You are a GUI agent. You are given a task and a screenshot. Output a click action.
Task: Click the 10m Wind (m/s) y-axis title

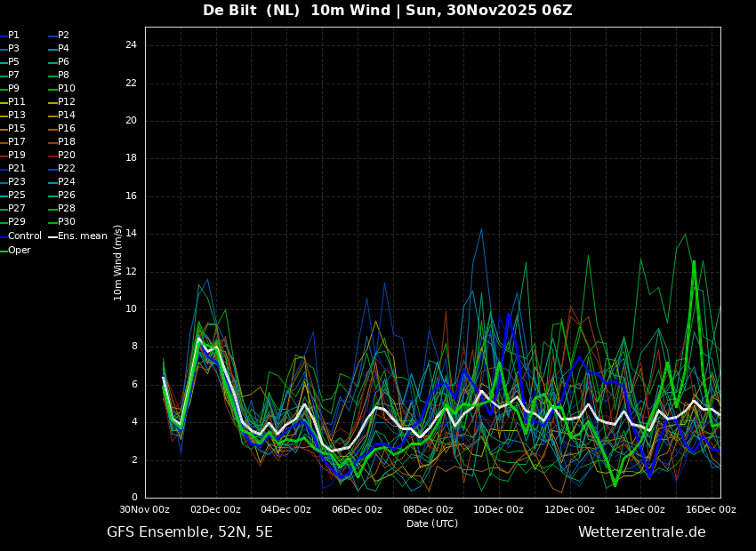tap(118, 262)
